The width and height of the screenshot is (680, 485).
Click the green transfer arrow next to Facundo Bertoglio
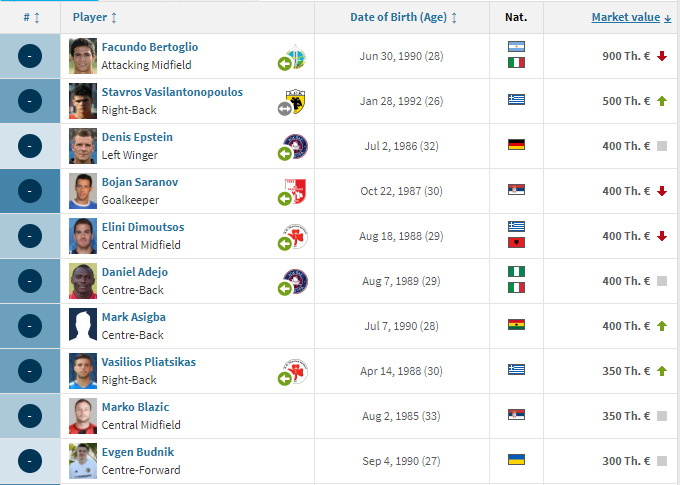284,64
